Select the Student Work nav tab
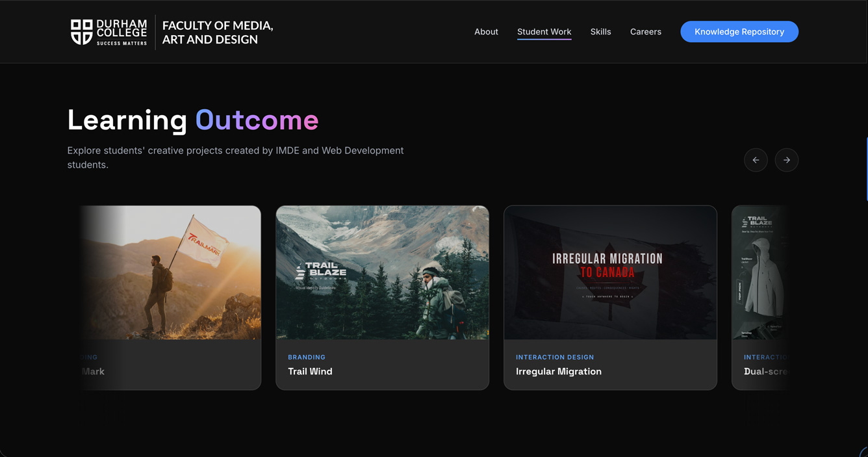The height and width of the screenshot is (457, 868). pos(544,32)
